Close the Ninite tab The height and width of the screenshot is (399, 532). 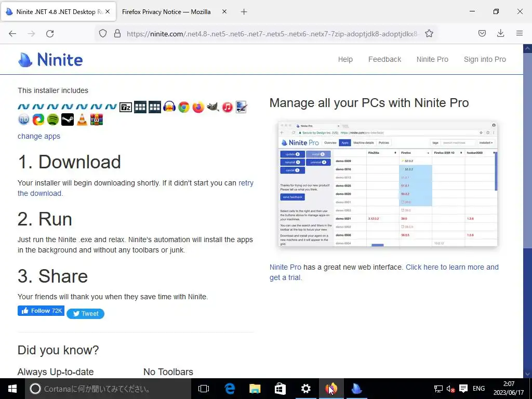coord(108,11)
